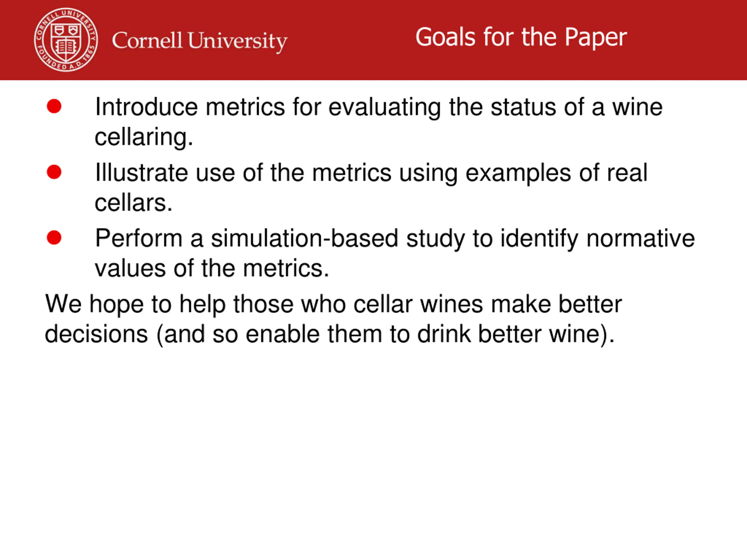Click the 'Introduce metrics for evaluating' line
Viewport: 747px width, 560px height.
tap(378, 107)
